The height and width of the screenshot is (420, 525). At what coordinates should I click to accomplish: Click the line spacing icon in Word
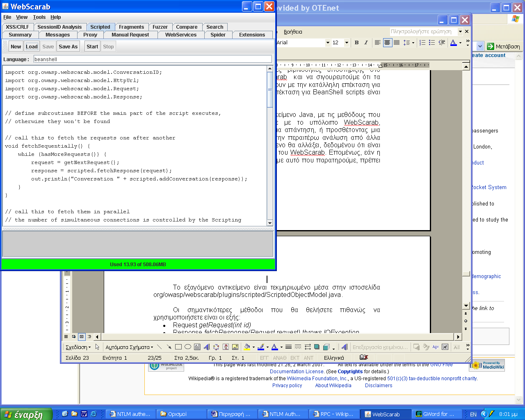pos(406,43)
